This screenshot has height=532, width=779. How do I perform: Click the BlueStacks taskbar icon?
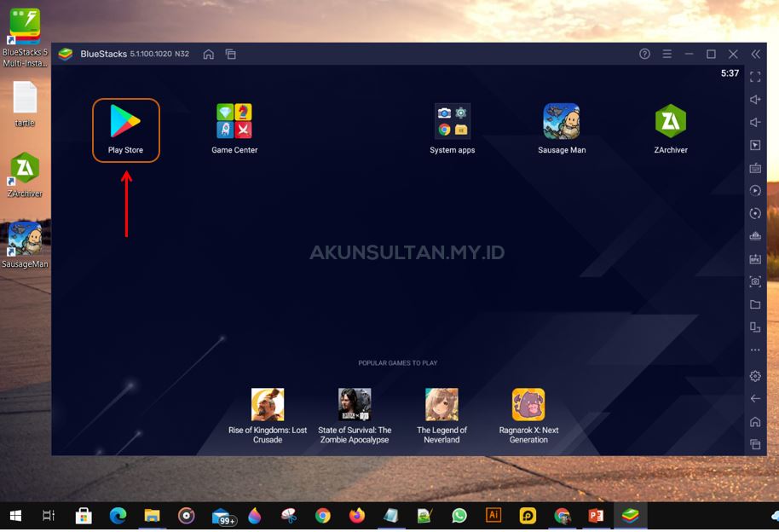pos(631,516)
